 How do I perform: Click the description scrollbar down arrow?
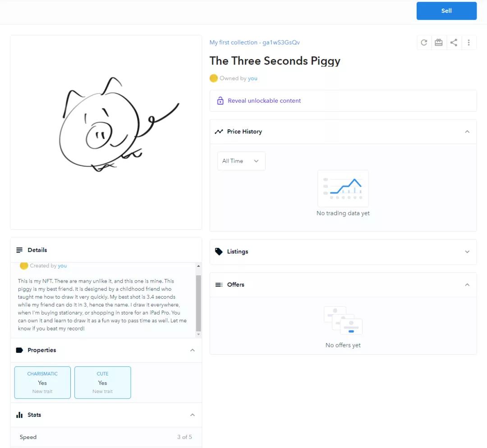(x=198, y=334)
